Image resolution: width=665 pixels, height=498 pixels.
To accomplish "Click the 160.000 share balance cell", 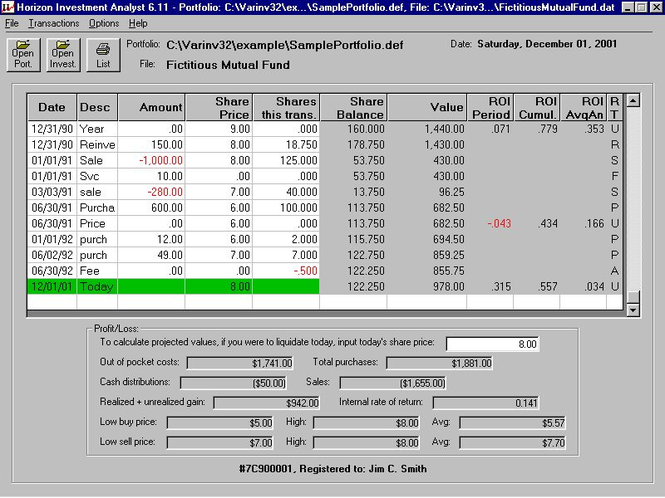I will tap(354, 129).
